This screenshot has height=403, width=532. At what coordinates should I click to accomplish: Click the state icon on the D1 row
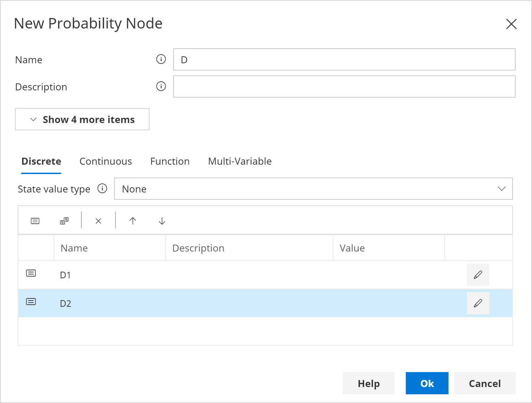[31, 273]
